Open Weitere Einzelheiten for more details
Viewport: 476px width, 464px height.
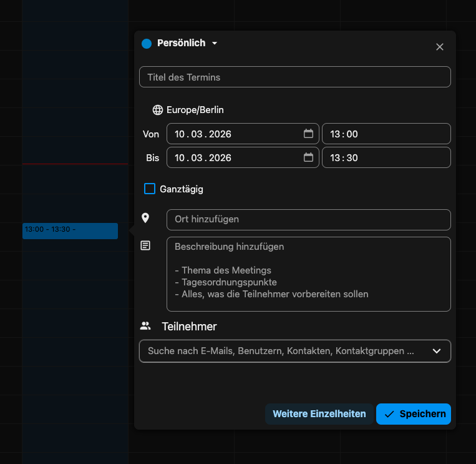click(319, 413)
